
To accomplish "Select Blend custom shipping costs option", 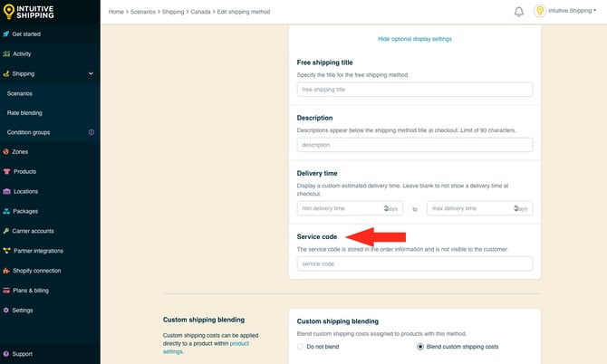I will (x=420, y=347).
